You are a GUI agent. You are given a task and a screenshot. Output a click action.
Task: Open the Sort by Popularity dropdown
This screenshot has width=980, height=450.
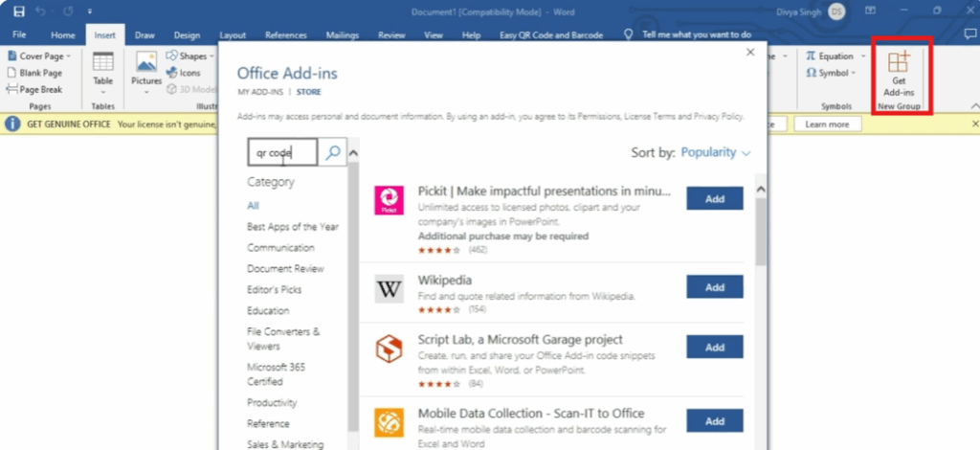(716, 152)
